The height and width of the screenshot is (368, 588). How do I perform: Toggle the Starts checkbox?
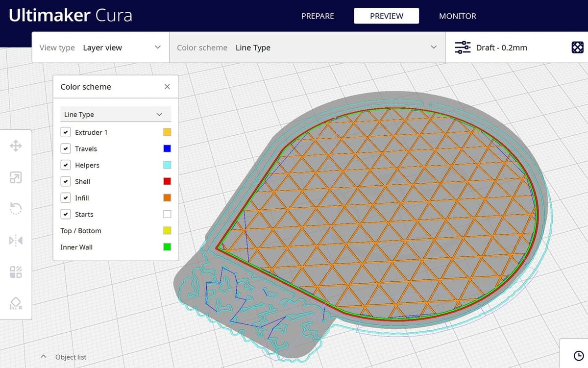[65, 214]
